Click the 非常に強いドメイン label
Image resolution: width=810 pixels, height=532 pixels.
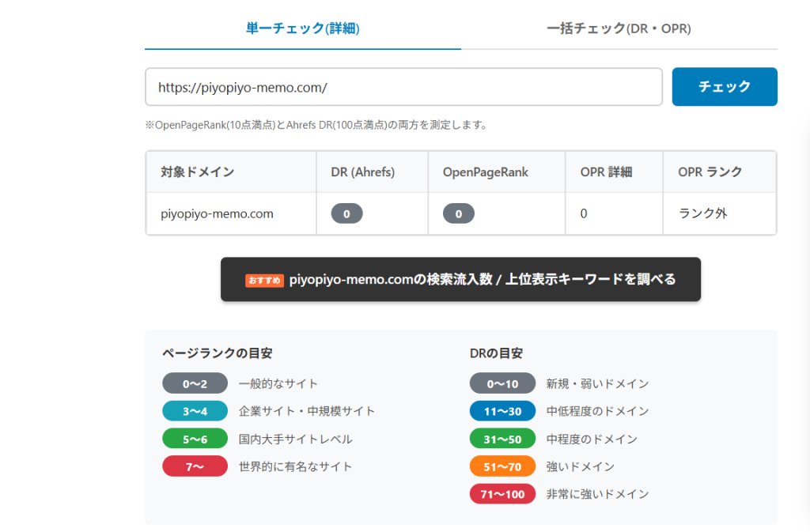[597, 494]
